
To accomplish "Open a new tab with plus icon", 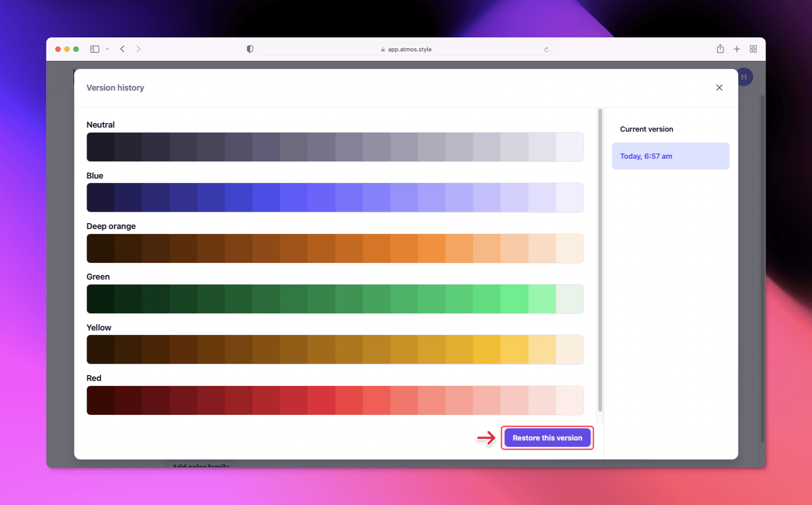I will click(737, 49).
